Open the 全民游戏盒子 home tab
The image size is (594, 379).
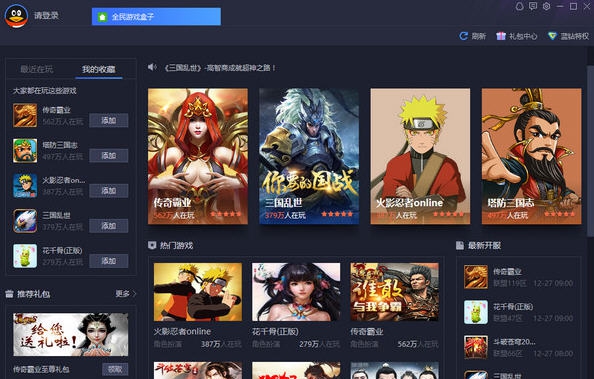pyautogui.click(x=156, y=17)
